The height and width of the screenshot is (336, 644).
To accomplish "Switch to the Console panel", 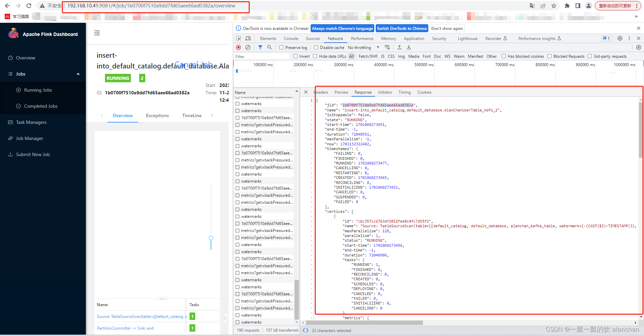I will click(x=291, y=39).
